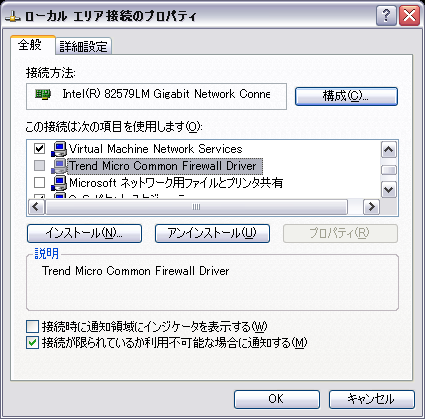This screenshot has width=425, height=419.
Task: Click the description text Trend Micro Common Firewall Driver
Action: (x=136, y=271)
